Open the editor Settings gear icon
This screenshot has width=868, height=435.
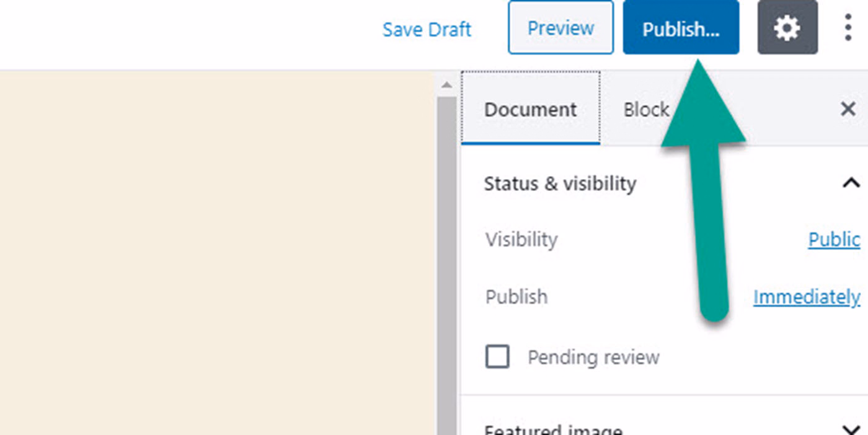pyautogui.click(x=787, y=27)
